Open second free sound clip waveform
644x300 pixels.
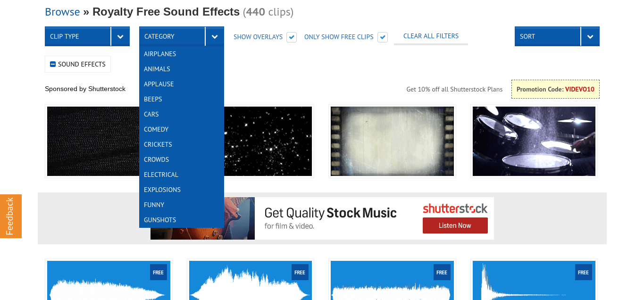point(251,280)
